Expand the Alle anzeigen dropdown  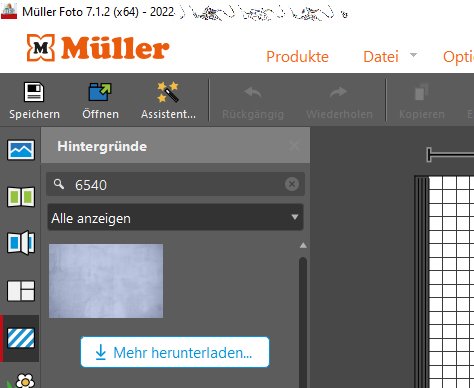175,218
